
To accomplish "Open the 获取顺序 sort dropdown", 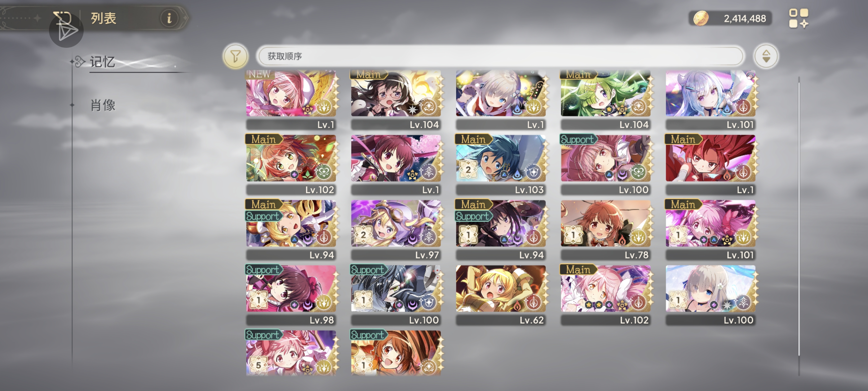I will (500, 56).
